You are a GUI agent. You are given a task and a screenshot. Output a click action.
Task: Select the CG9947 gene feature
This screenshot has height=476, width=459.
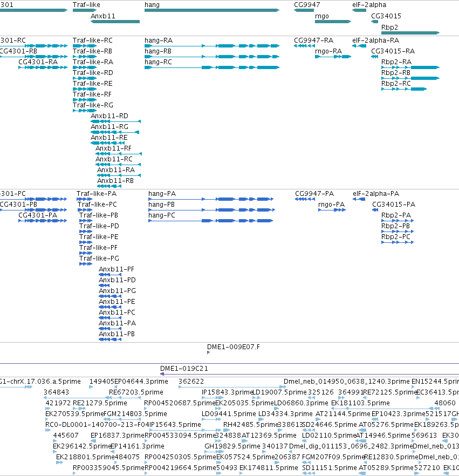coord(304,10)
